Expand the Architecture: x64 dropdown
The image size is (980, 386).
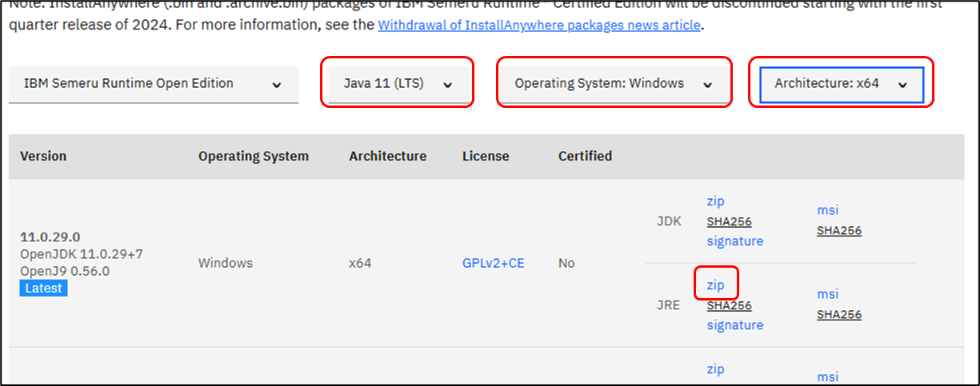click(x=841, y=84)
